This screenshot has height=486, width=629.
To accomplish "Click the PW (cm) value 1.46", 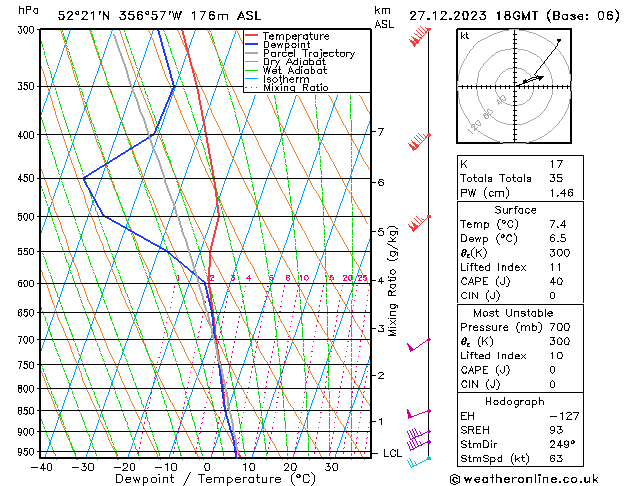I will pos(562,193).
